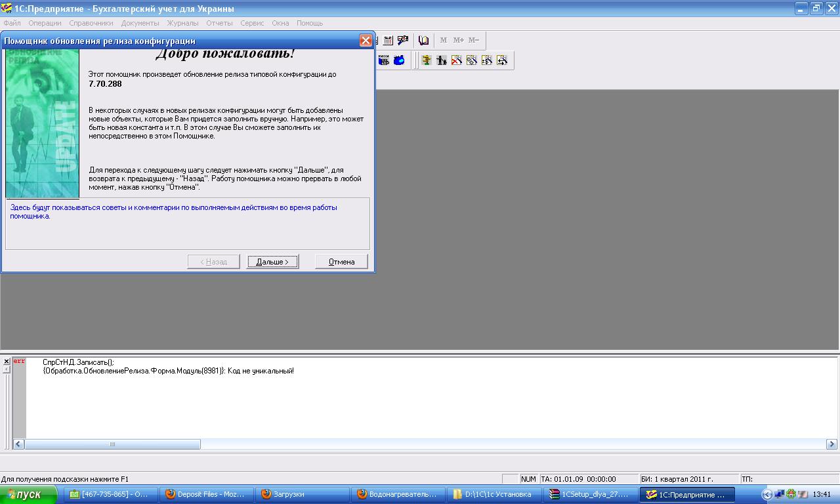Click the ТА: 01.01.09 status bar field
This screenshot has width=840, height=504.
click(x=587, y=479)
